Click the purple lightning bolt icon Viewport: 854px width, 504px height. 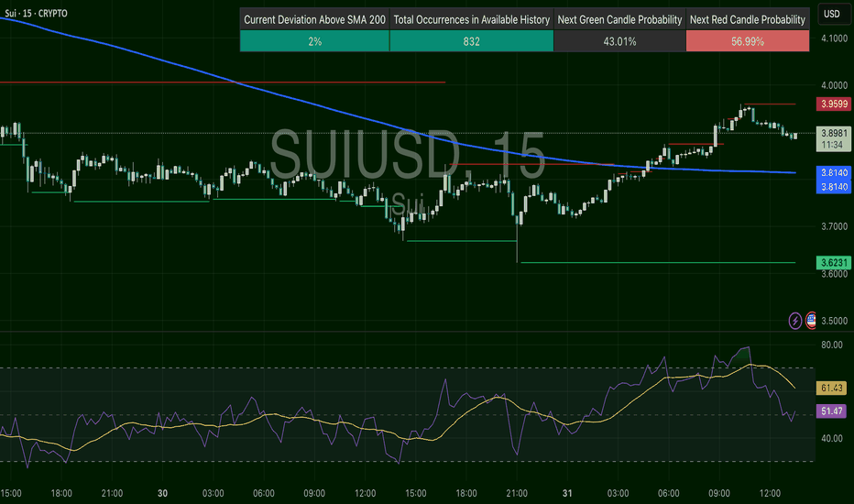tap(795, 321)
